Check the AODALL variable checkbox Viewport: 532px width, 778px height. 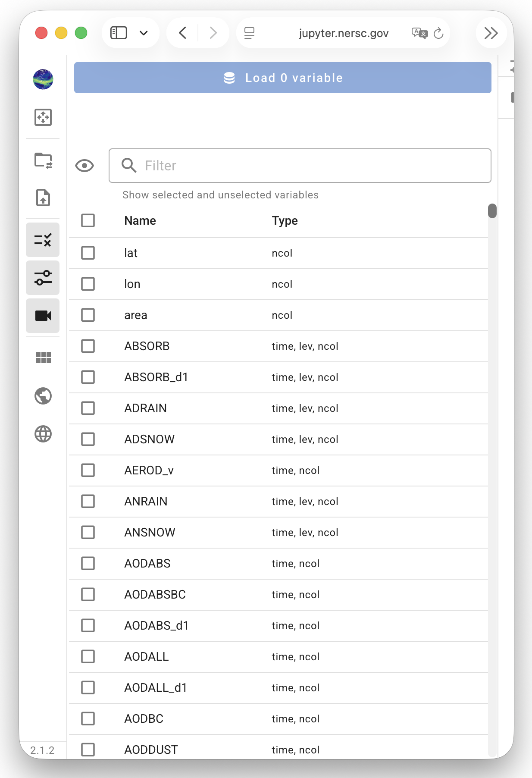(x=88, y=656)
